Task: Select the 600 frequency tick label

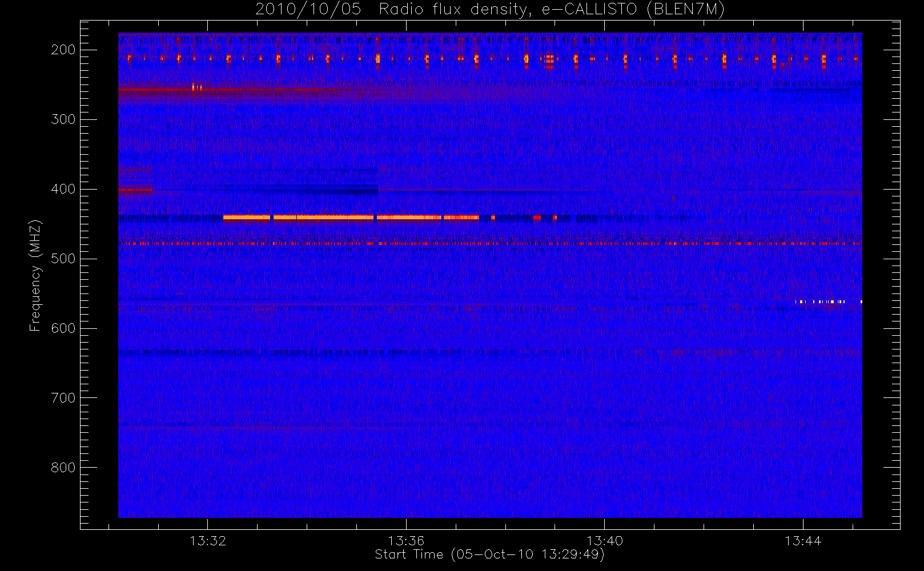Action: [63, 328]
